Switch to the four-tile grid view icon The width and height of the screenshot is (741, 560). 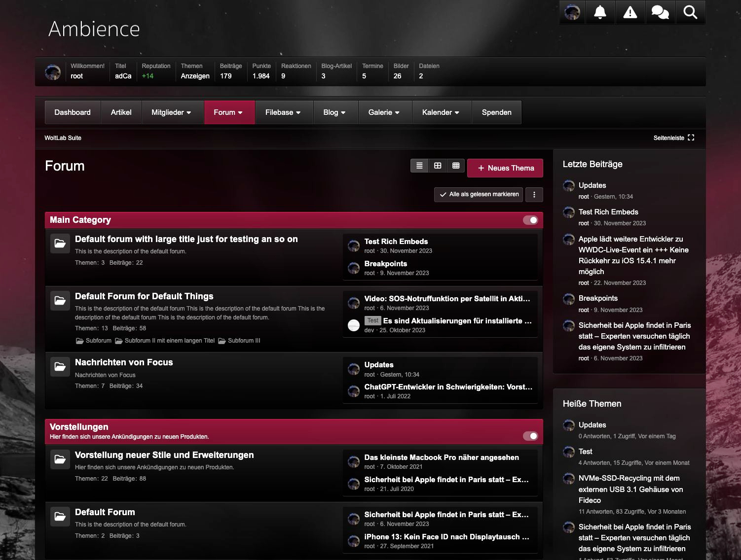[438, 166]
